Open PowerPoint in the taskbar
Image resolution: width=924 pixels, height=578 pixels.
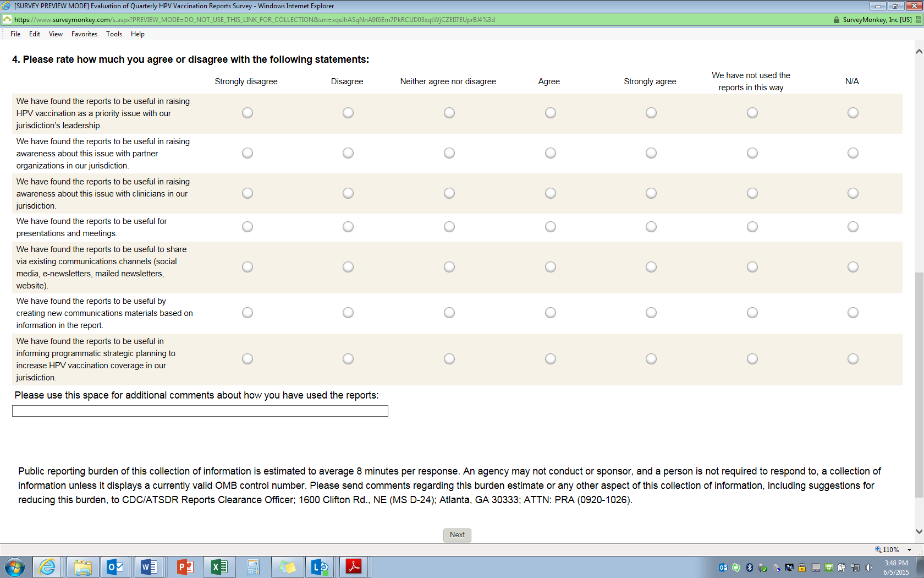tap(185, 566)
